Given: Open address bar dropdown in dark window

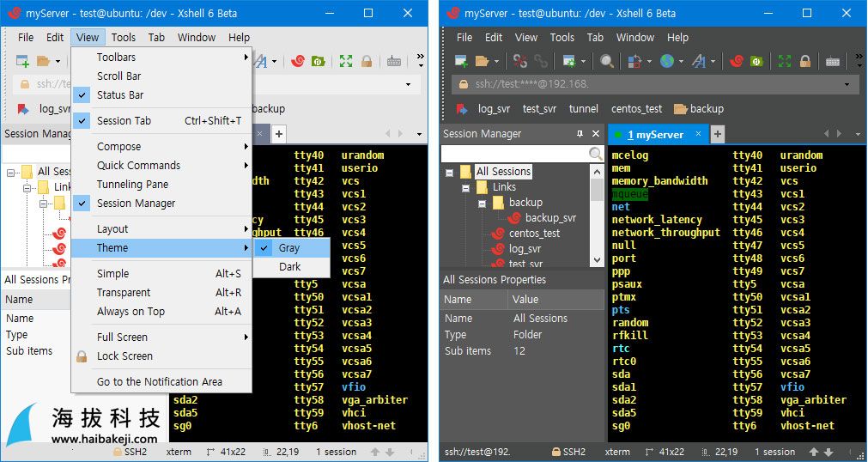Looking at the screenshot, I should tap(847, 85).
